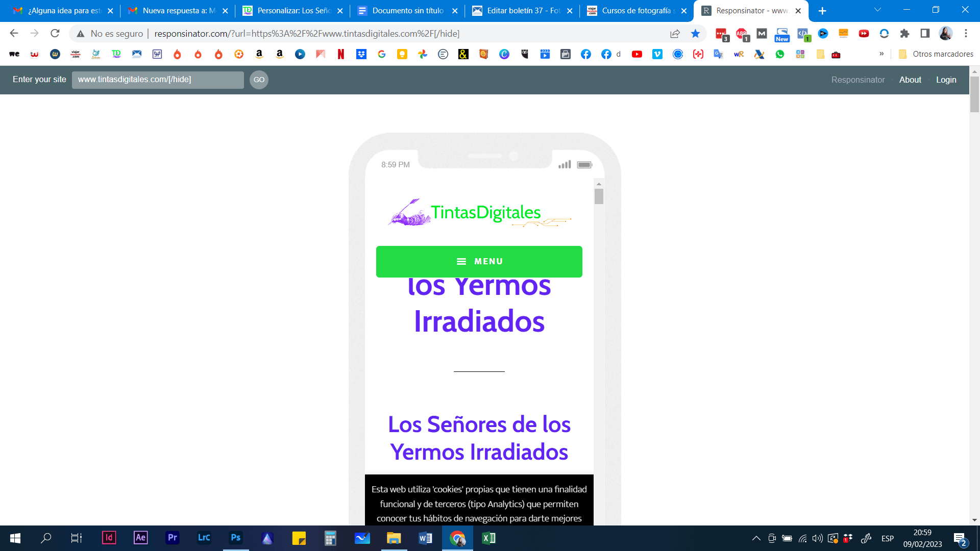This screenshot has width=980, height=551.
Task: Open a new browser tab
Action: coord(822,11)
